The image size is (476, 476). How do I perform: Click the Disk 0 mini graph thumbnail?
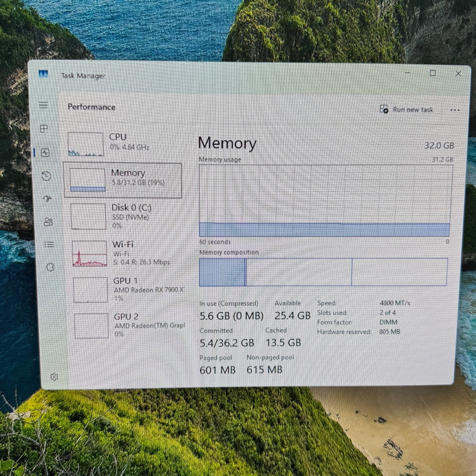pos(88,216)
